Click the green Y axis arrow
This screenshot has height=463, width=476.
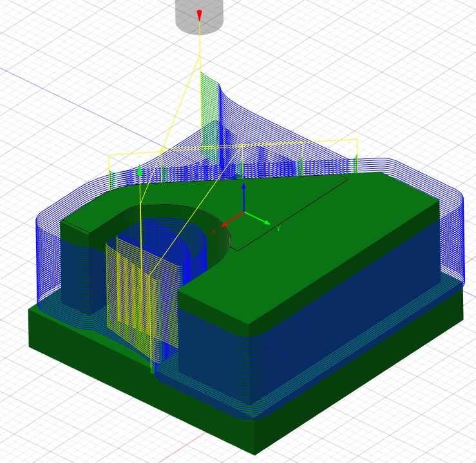(x=257, y=218)
